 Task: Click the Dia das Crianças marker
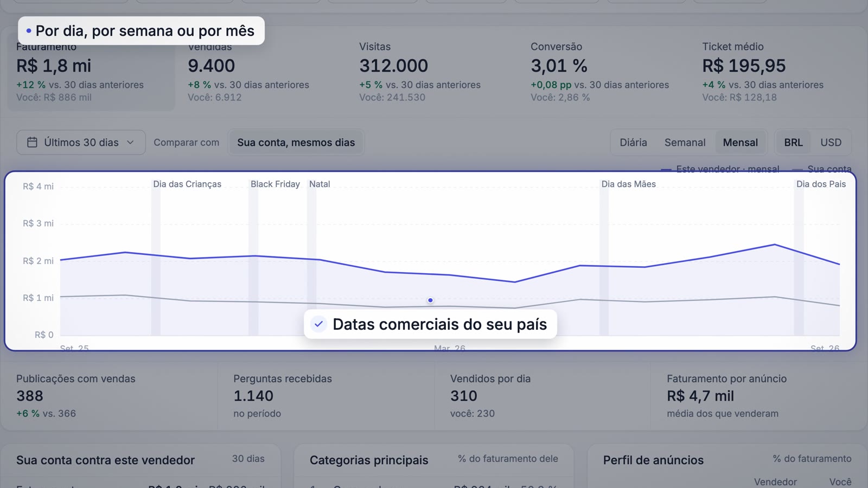(x=187, y=184)
